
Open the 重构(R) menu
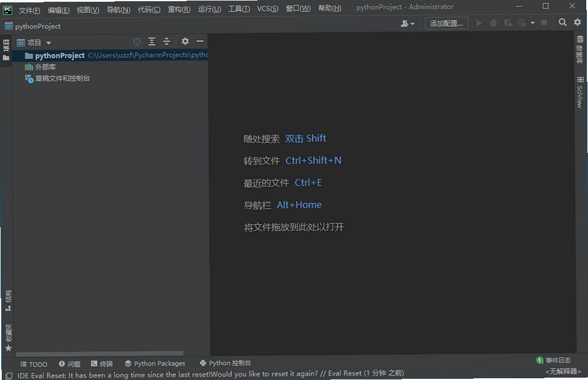179,9
